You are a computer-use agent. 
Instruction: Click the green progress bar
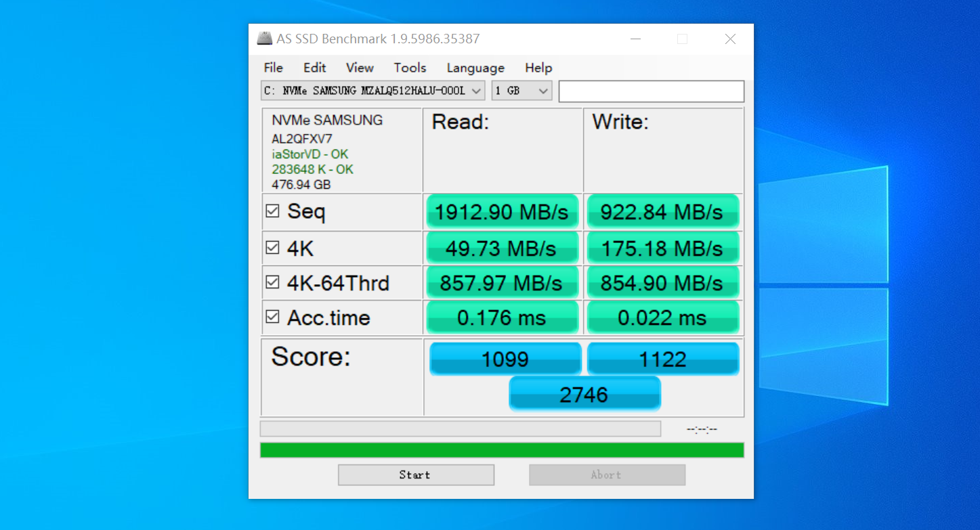(501, 449)
